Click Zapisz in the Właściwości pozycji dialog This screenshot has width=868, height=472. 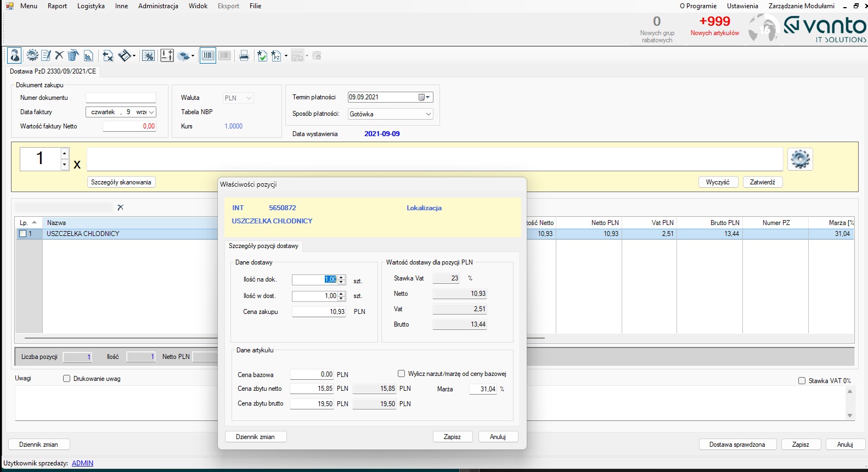click(x=452, y=437)
